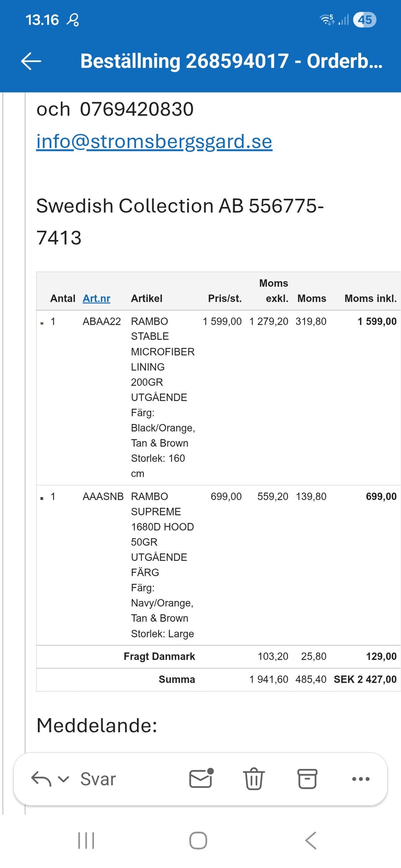Tap the reply arrow icon
401x868 pixels.
(41, 779)
